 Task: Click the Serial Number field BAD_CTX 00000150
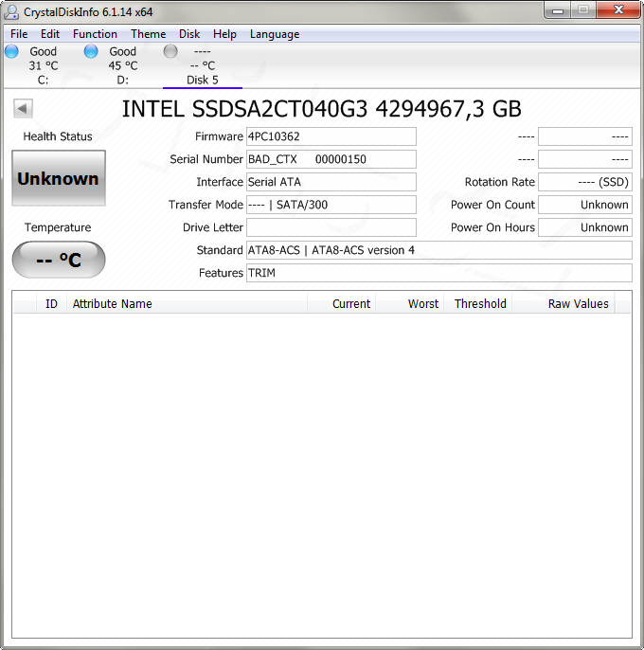[x=331, y=159]
